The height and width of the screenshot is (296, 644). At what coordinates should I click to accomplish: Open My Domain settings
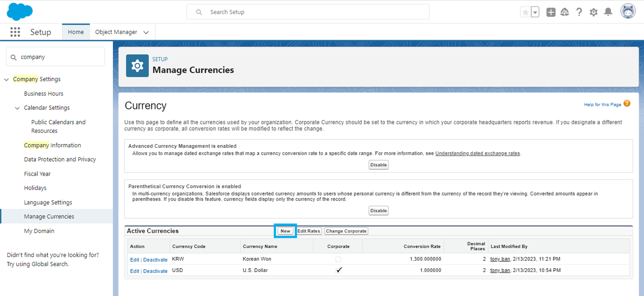coord(39,231)
